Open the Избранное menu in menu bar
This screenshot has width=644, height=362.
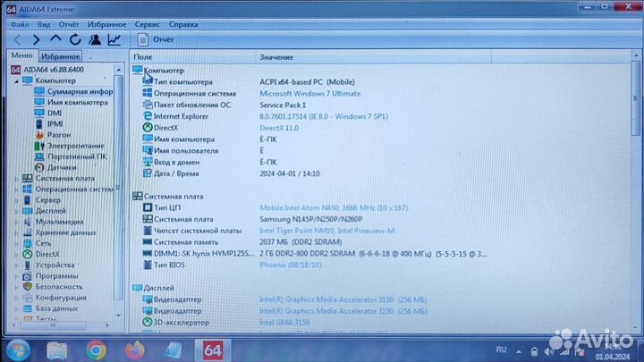coord(106,24)
